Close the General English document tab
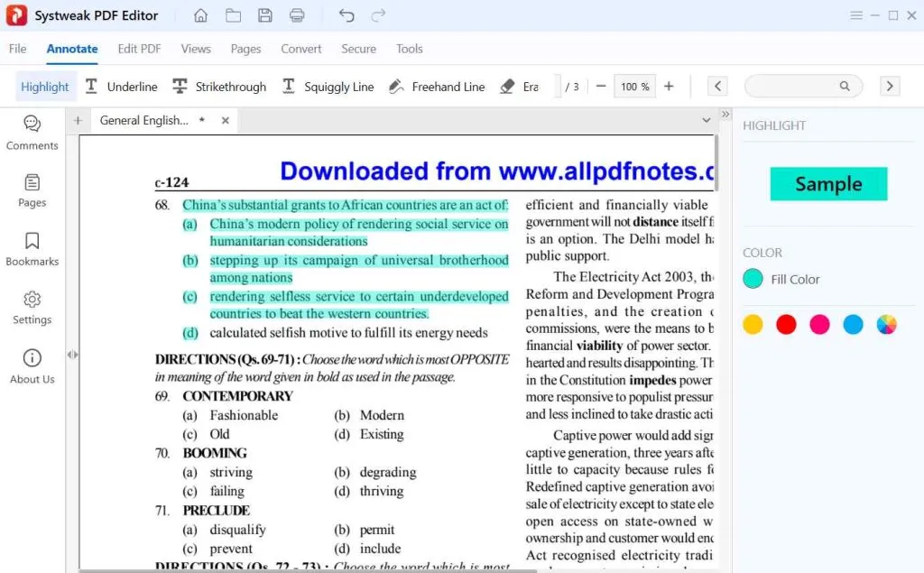This screenshot has width=924, height=573. [x=225, y=120]
